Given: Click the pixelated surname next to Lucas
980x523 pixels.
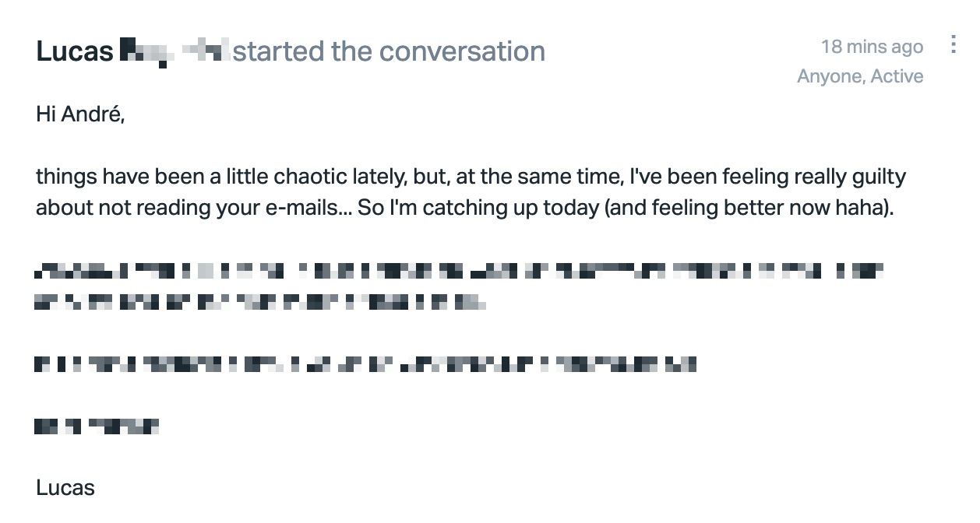Looking at the screenshot, I should (174, 52).
